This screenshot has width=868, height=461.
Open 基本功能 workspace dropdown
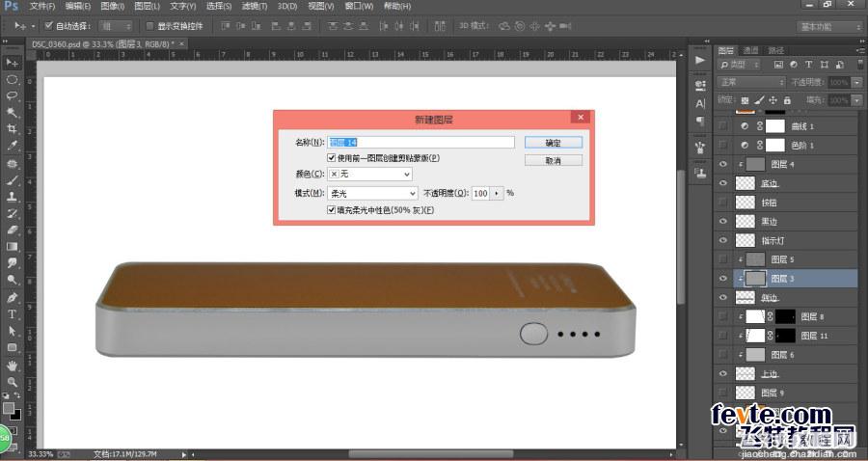(829, 27)
